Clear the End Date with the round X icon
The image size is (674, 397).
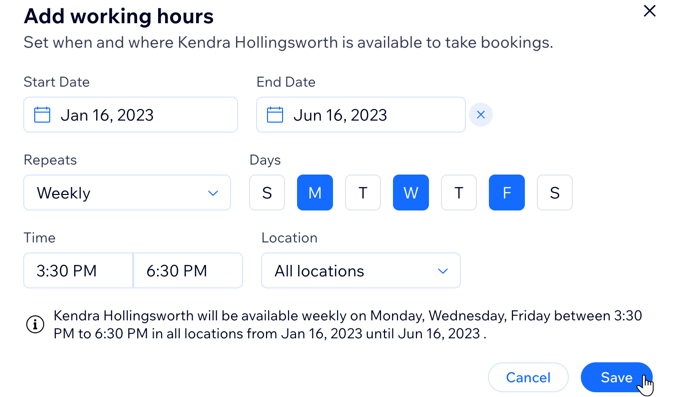click(481, 115)
